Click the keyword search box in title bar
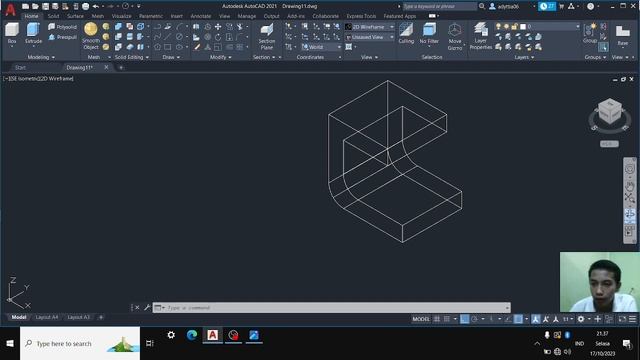Viewport: 640px width, 360px height. tap(440, 6)
